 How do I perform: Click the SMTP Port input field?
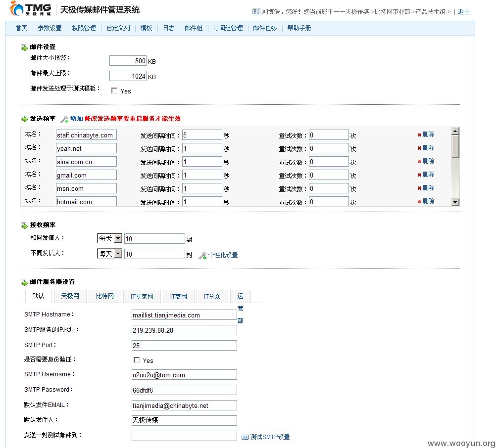[184, 345]
